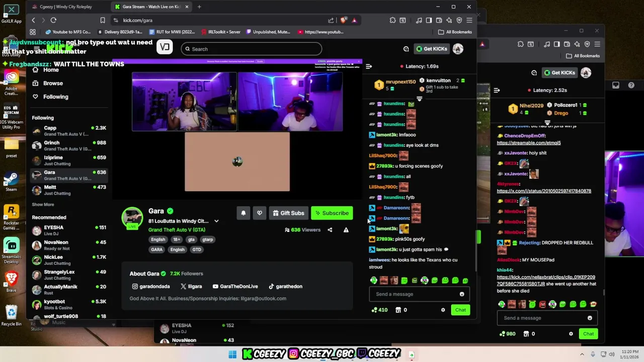Expand Show More under Following

[43, 205]
